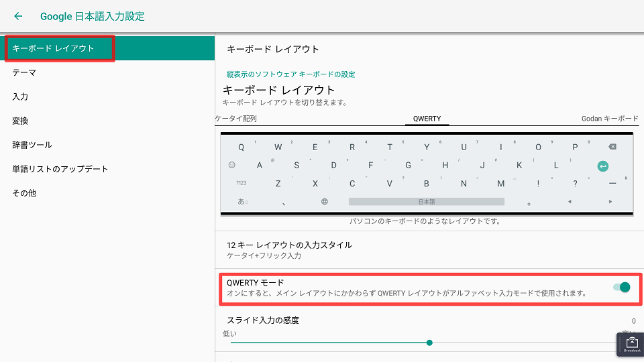Select キーボード レイアウト in the sidebar
644x362 pixels.
(x=107, y=48)
